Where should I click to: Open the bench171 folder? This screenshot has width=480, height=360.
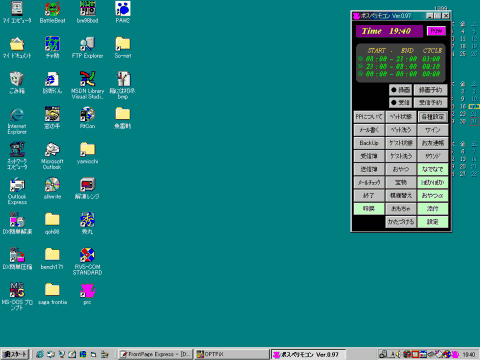click(52, 259)
